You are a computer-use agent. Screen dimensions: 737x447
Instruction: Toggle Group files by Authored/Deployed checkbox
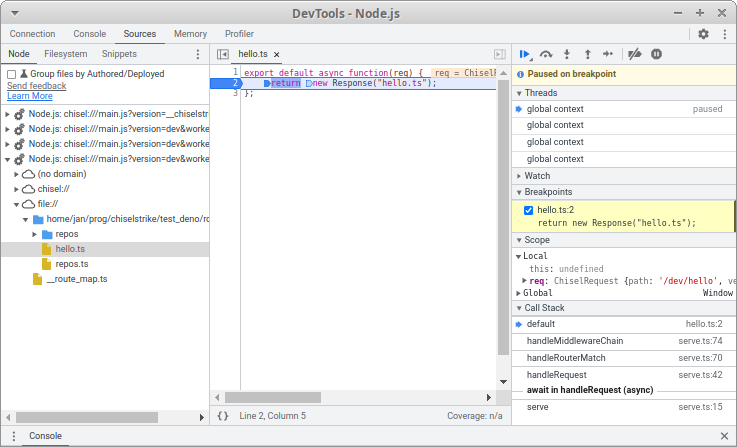12,74
